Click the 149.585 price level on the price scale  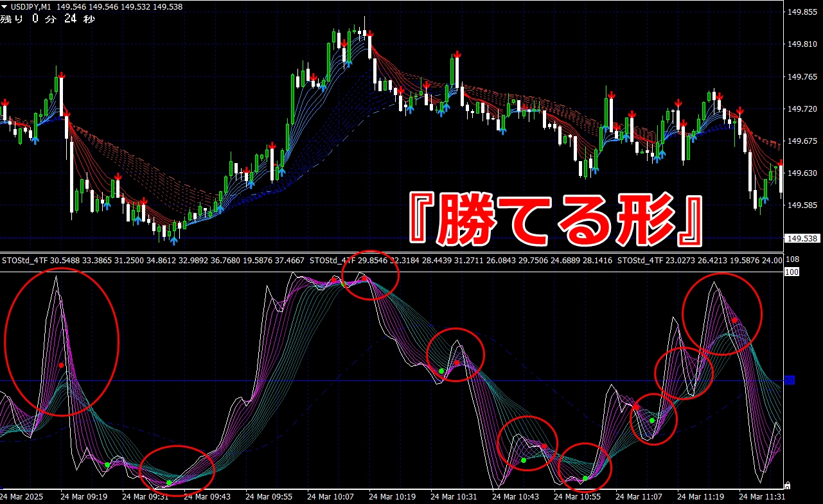coord(802,205)
